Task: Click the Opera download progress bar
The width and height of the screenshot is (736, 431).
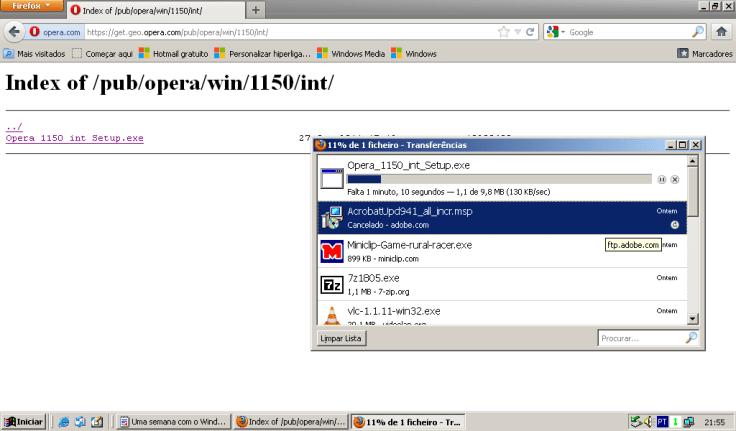Action: 498,179
